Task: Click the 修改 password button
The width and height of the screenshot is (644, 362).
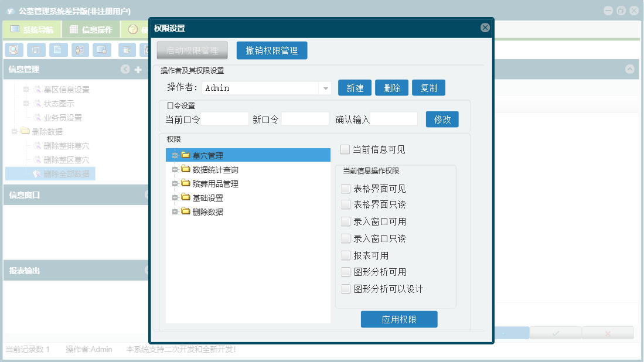Action: [442, 119]
